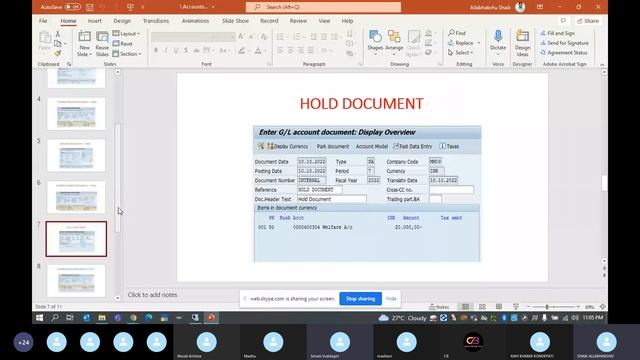The width and height of the screenshot is (640, 360).
Task: Click Fill and Sign
Action: (558, 33)
